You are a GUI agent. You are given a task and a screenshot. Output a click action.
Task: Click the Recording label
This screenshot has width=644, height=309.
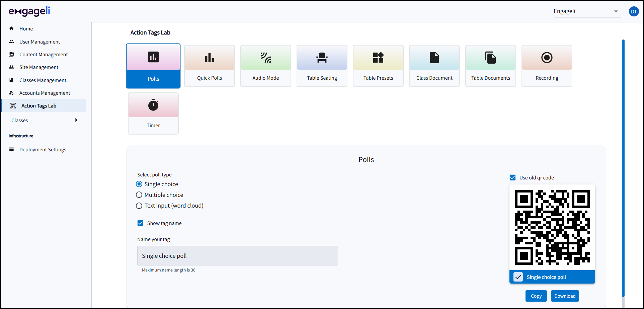tap(547, 78)
